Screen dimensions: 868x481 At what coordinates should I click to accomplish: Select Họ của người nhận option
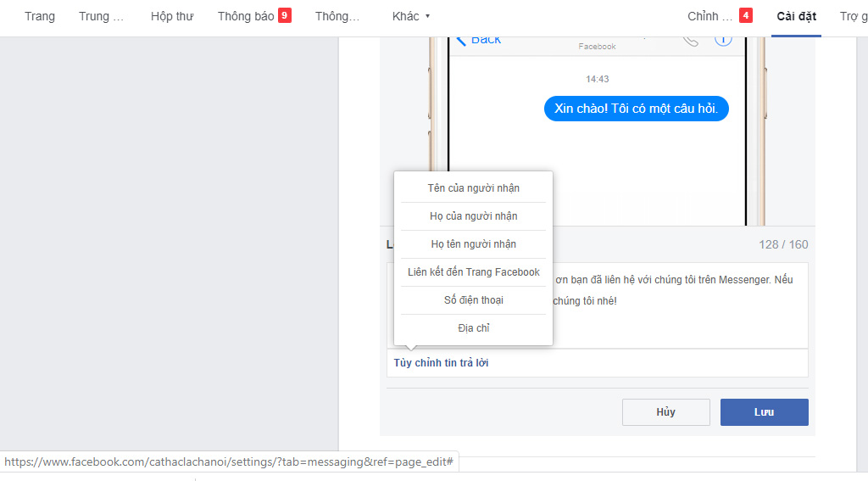(x=473, y=216)
